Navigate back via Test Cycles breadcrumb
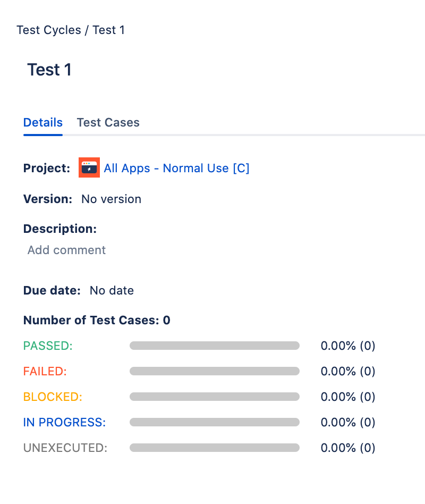 coord(49,30)
